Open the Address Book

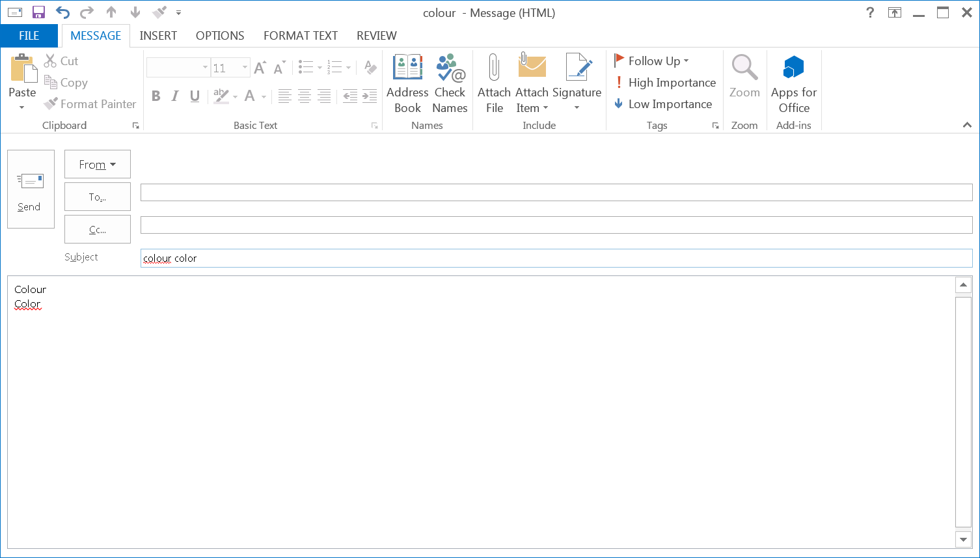click(x=407, y=68)
